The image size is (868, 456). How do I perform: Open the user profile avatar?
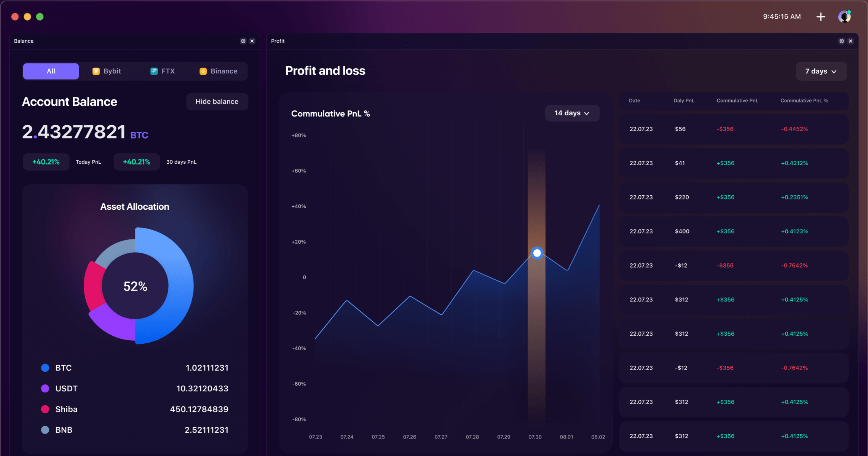tap(844, 17)
